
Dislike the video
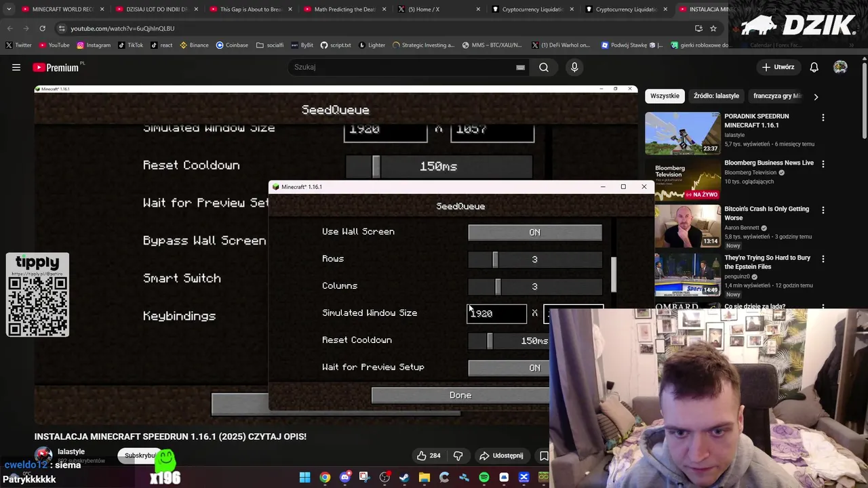coord(458,455)
